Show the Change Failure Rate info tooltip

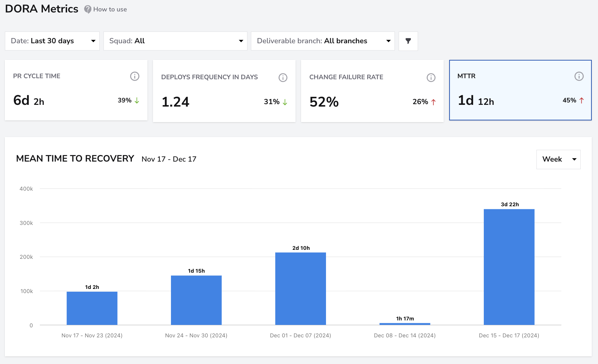coord(431,78)
